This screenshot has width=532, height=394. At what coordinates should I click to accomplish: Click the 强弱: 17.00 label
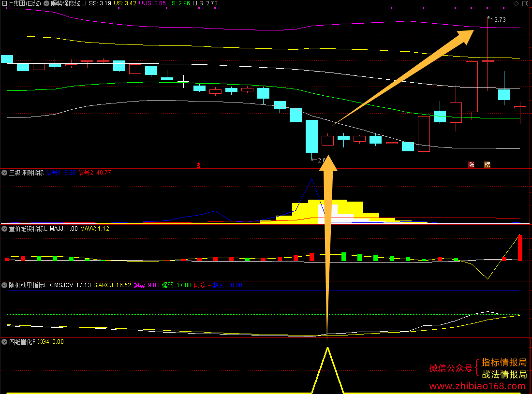[x=177, y=286]
